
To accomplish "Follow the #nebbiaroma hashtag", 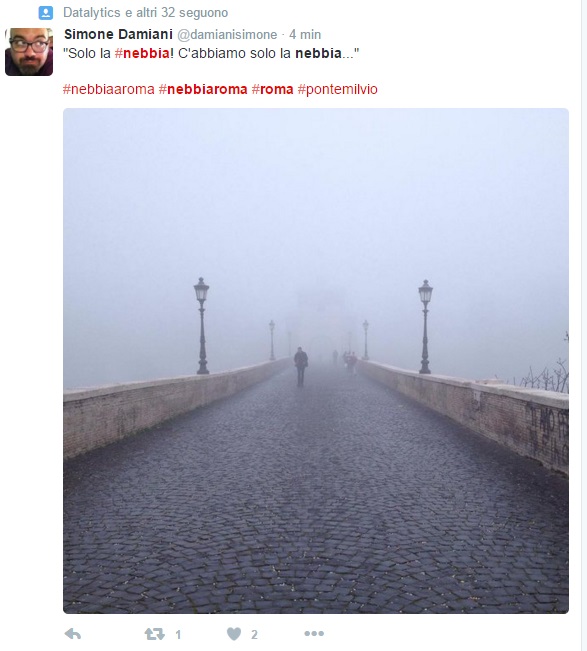I will [203, 89].
